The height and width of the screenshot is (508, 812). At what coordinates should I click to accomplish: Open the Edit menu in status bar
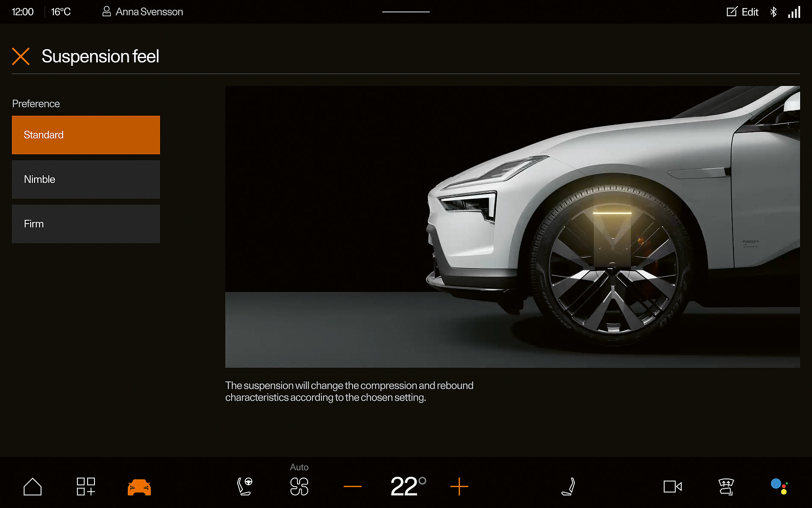[742, 12]
